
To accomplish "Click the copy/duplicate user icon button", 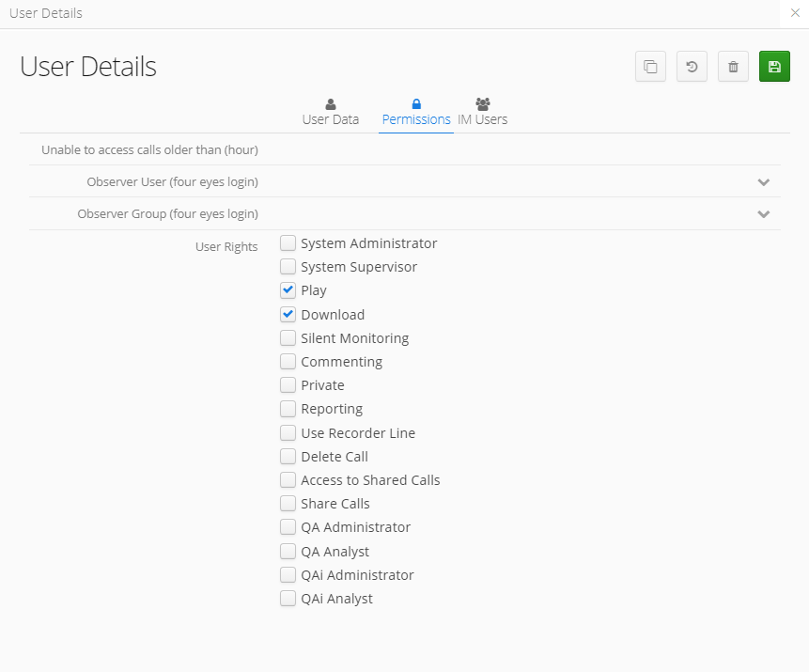I will click(x=650, y=67).
